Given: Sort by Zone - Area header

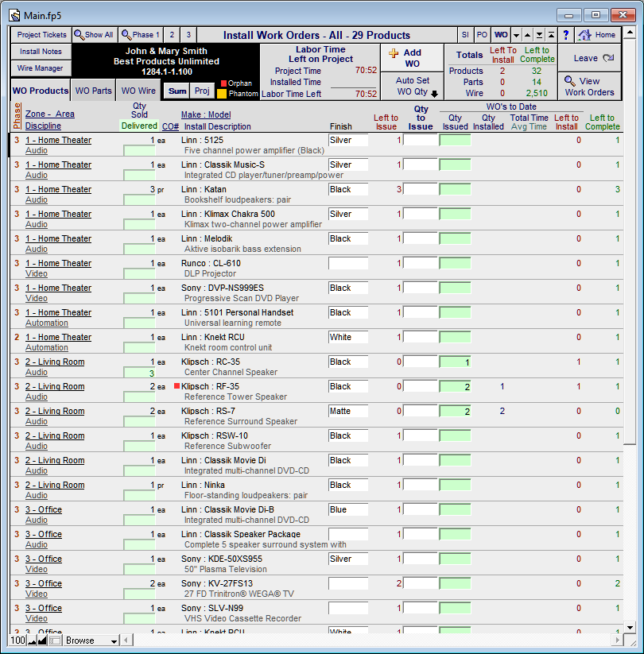Looking at the screenshot, I should click(x=49, y=114).
